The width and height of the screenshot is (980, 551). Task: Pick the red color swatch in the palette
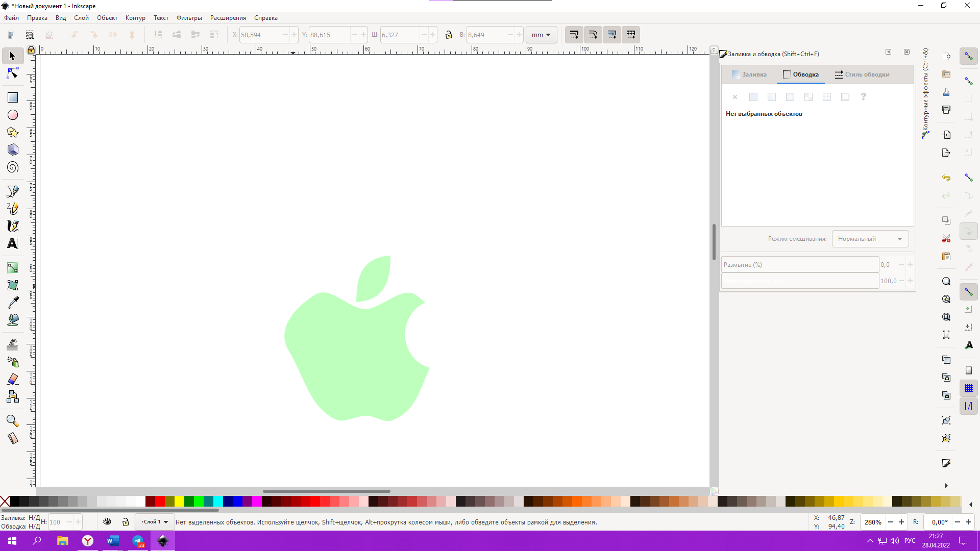(x=160, y=502)
